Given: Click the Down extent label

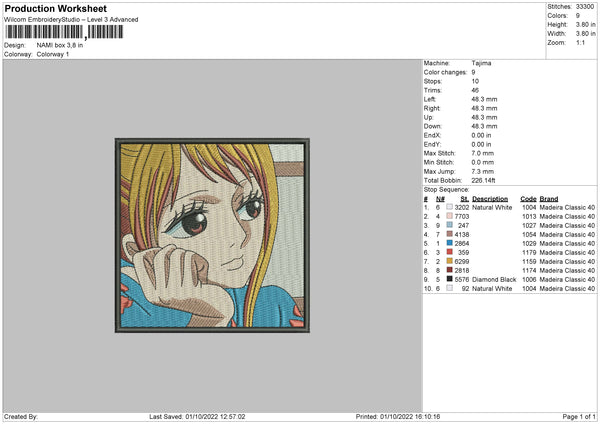Looking at the screenshot, I should coord(432,126).
